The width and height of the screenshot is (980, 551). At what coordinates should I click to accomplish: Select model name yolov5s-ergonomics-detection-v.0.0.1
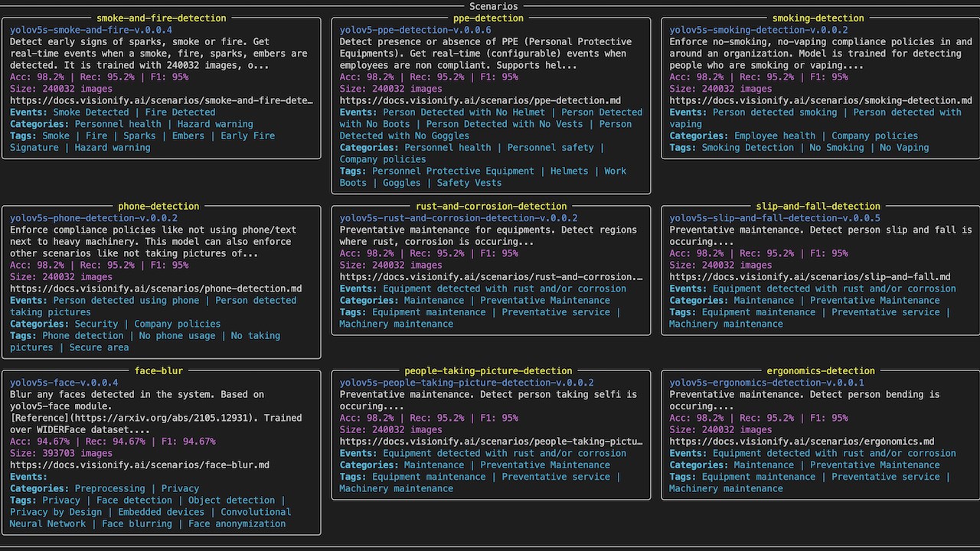click(x=767, y=383)
